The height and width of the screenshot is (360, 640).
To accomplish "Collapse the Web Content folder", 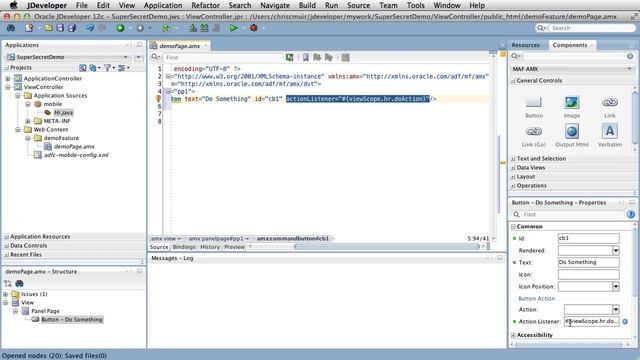I will [18, 130].
